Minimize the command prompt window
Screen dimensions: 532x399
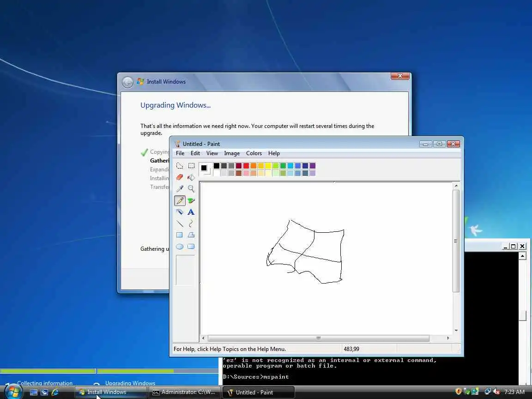(x=506, y=246)
